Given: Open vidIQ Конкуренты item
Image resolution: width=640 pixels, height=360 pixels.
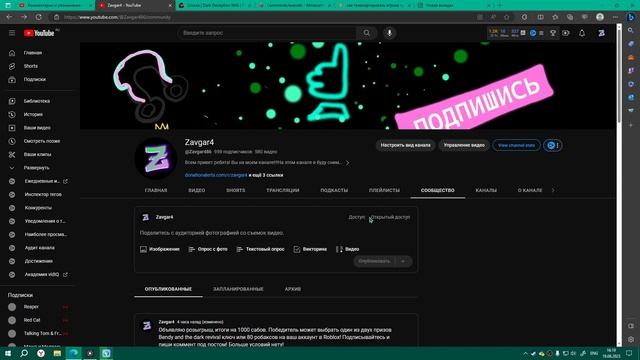Looking at the screenshot, I should 39,208.
